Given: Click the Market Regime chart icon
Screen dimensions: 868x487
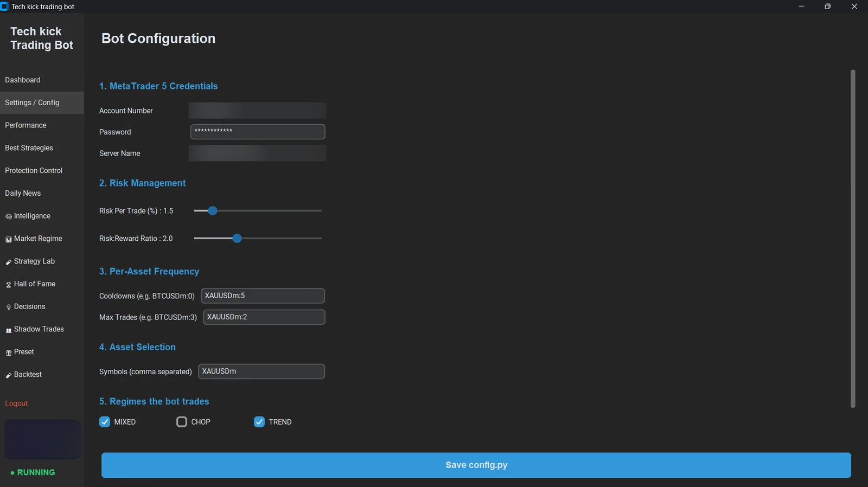Looking at the screenshot, I should pyautogui.click(x=9, y=239).
